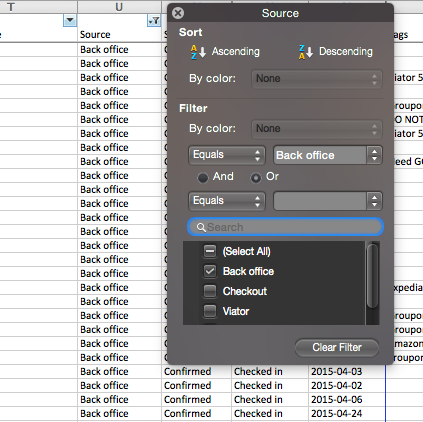Image resolution: width=423 pixels, height=422 pixels.
Task: Close the Source filter popup
Action: pos(178,13)
